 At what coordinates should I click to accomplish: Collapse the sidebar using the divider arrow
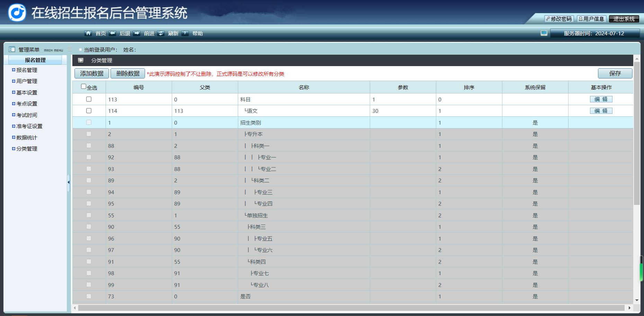coord(69,182)
